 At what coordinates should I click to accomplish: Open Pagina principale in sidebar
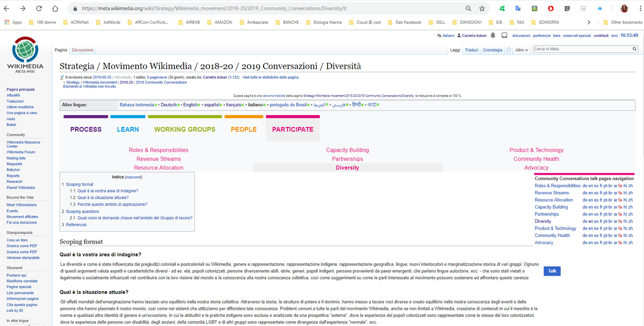point(20,89)
